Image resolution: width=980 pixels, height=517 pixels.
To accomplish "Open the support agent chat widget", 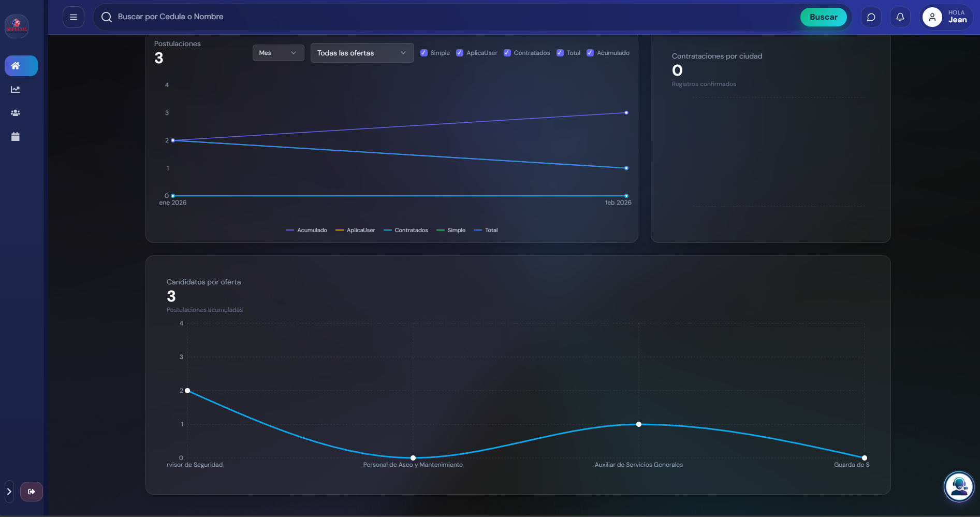I will click(x=959, y=486).
